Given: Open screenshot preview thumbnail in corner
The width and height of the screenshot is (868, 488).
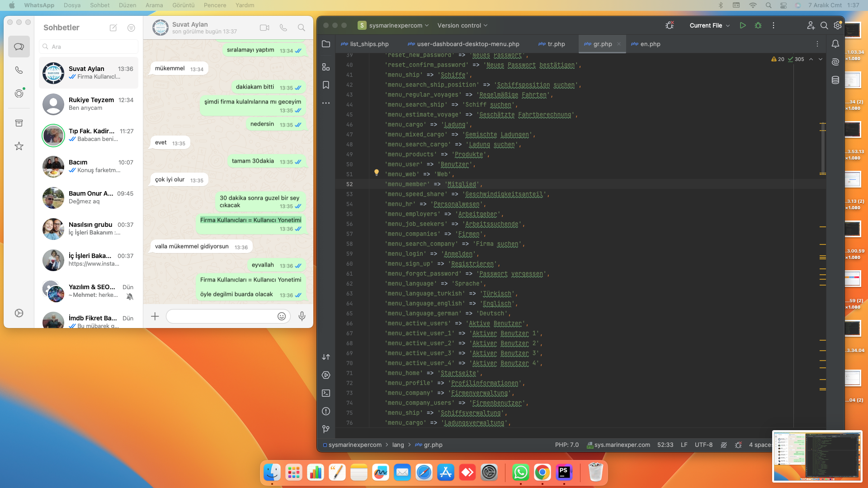Looking at the screenshot, I should click(817, 455).
